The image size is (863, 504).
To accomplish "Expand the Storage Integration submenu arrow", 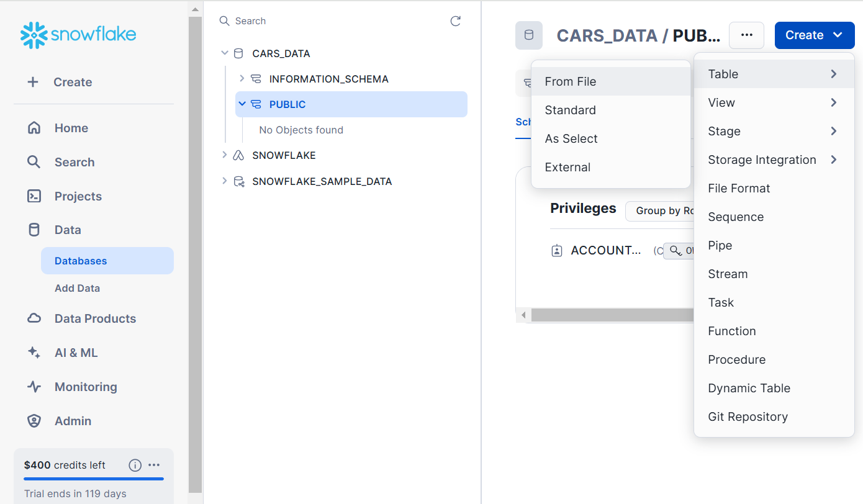I will click(834, 160).
